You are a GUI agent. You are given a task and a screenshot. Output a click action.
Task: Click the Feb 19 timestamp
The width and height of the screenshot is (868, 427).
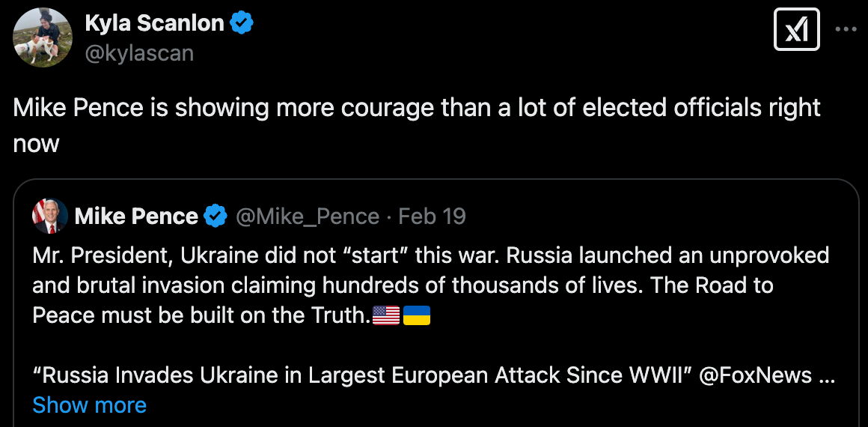pos(432,217)
